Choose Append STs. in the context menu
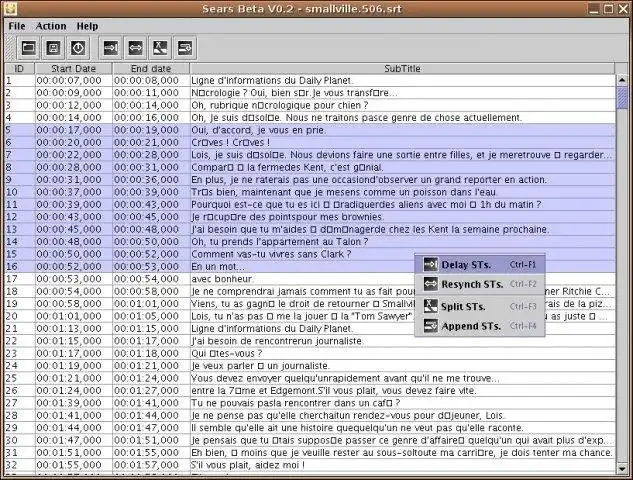This screenshot has width=633, height=480. [480, 326]
